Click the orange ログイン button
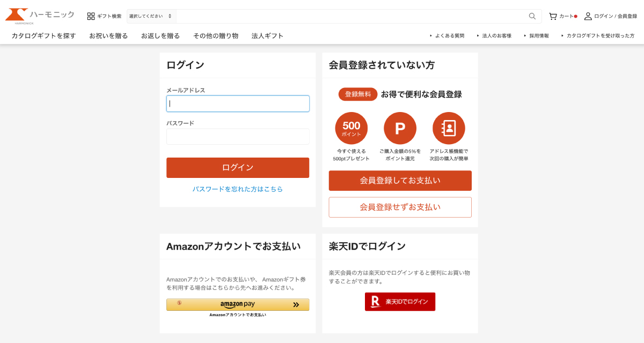Screen dimensions: 644x343 [238, 168]
